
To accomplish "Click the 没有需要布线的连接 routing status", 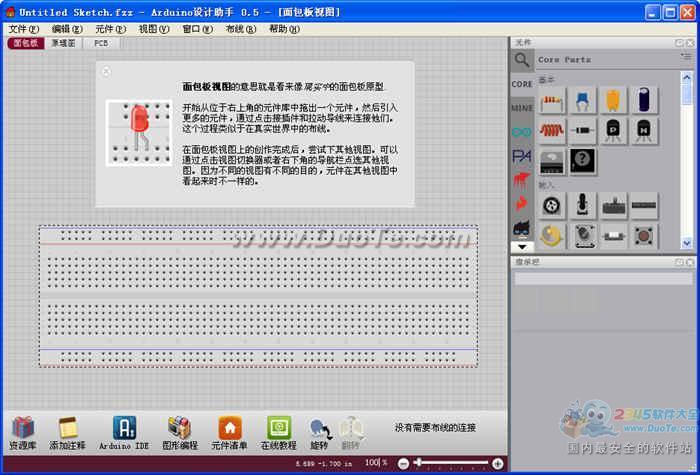I will [x=435, y=428].
